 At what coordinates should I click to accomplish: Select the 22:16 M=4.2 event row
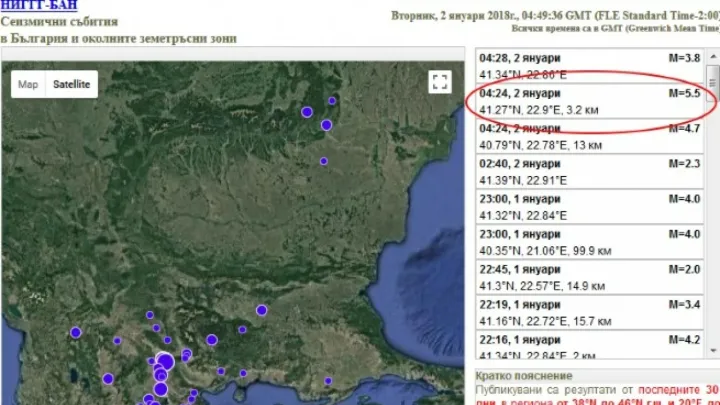(x=590, y=345)
